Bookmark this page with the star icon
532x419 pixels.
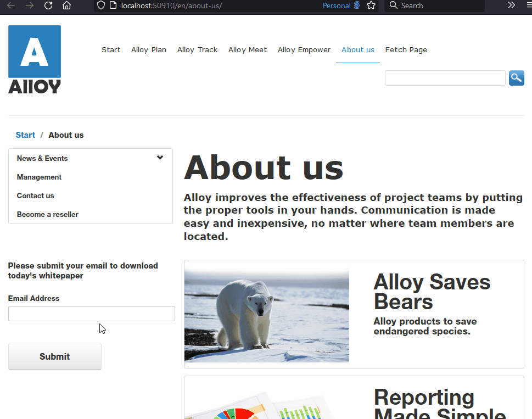click(x=371, y=5)
